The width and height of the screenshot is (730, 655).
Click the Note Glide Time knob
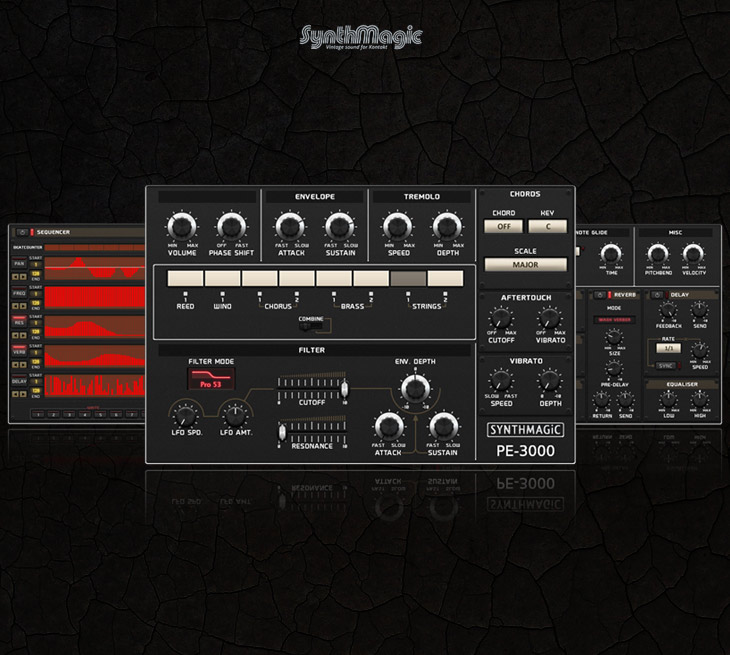point(611,254)
